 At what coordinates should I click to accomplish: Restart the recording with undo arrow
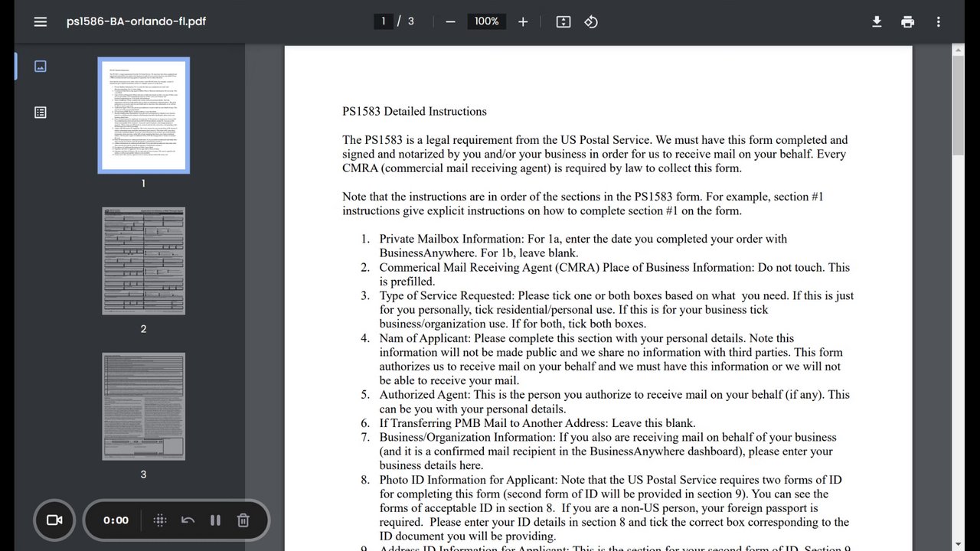(x=188, y=520)
